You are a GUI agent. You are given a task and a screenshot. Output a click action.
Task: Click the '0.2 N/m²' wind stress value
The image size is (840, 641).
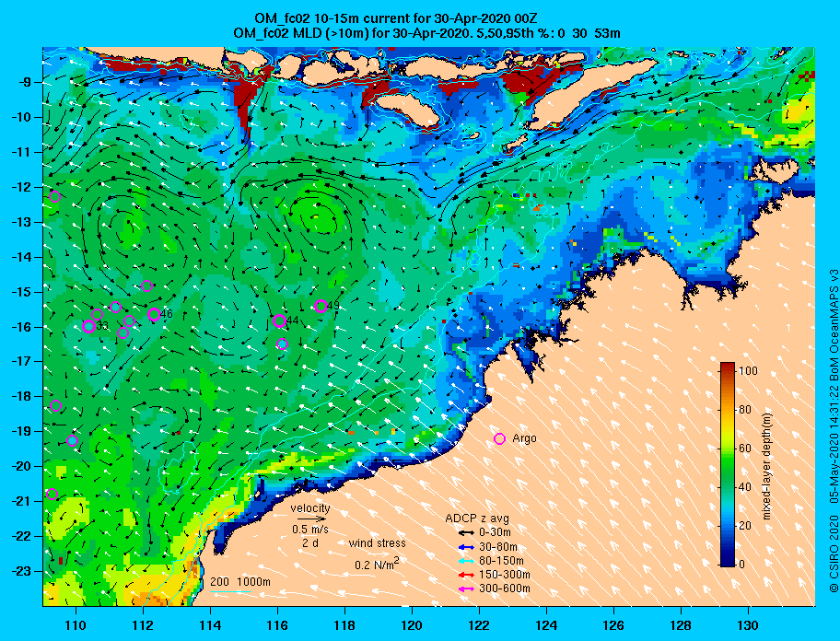tap(377, 564)
